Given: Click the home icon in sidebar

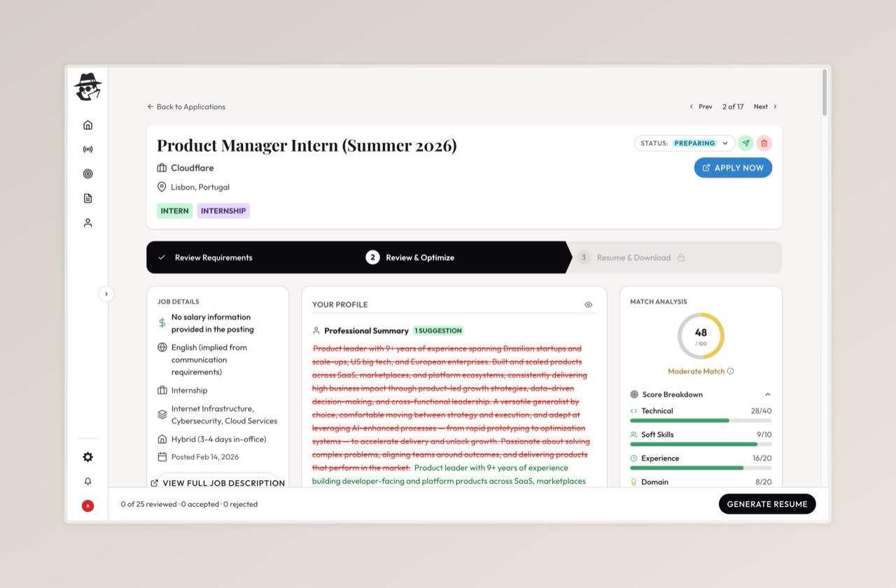Looking at the screenshot, I should tap(87, 125).
